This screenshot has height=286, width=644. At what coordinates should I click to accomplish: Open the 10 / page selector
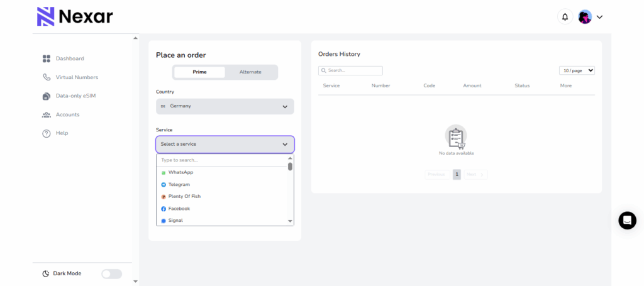point(577,71)
